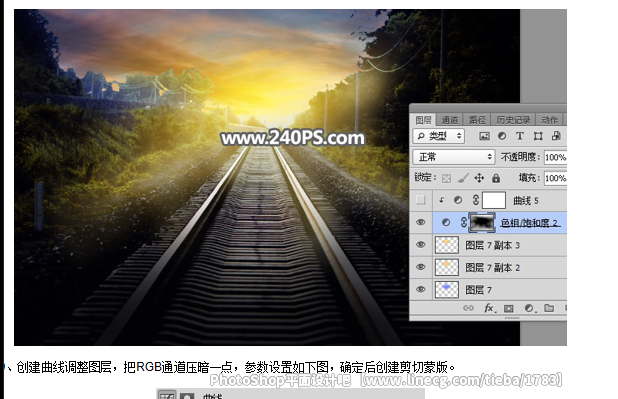
Task: Select the 图层 7 layer name
Action: (x=478, y=290)
